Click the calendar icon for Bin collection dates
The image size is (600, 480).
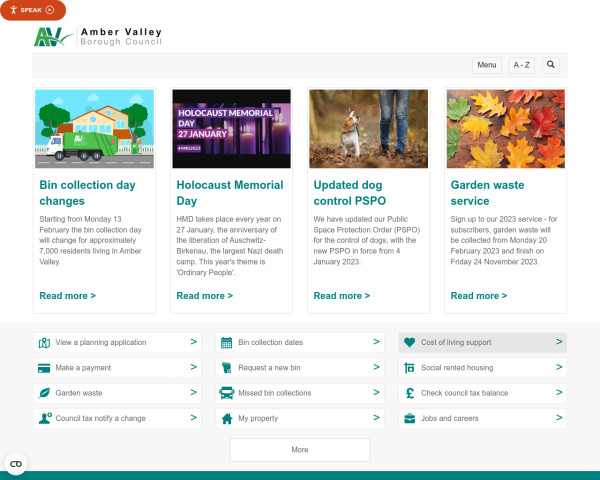(227, 343)
